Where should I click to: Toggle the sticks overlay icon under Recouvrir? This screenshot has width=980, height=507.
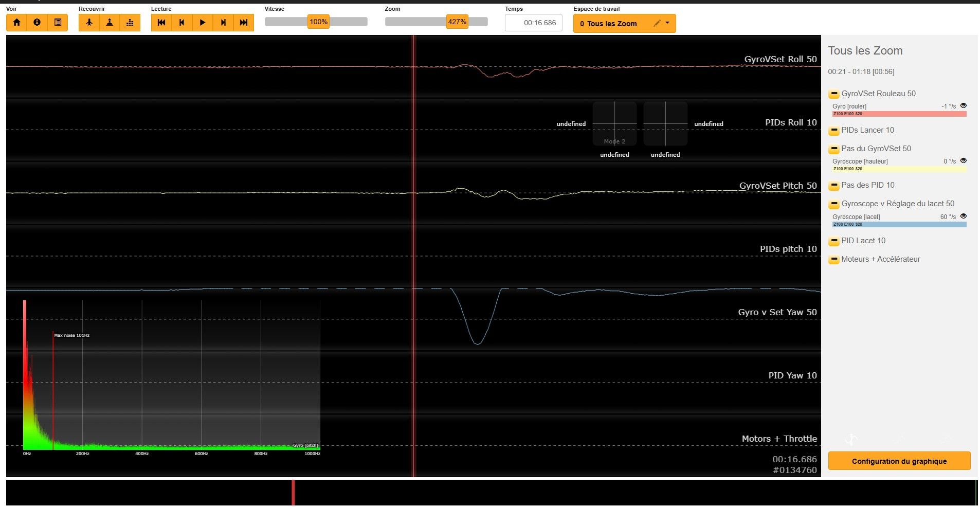[110, 23]
